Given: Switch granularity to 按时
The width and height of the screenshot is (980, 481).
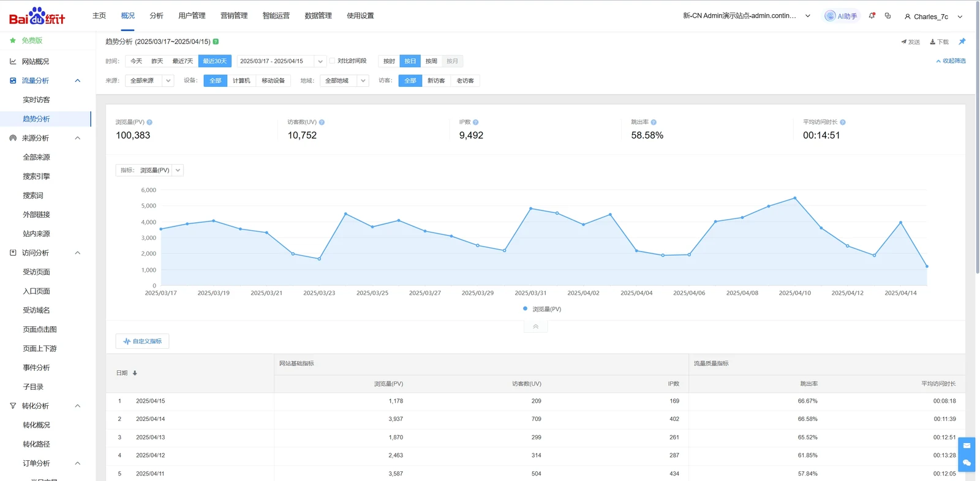Looking at the screenshot, I should point(389,61).
